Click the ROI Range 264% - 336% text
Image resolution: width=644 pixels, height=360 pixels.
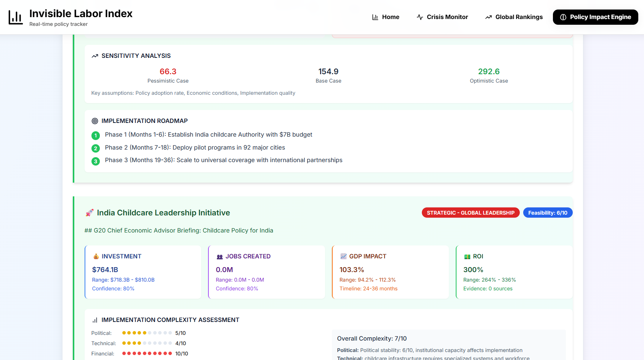point(490,280)
